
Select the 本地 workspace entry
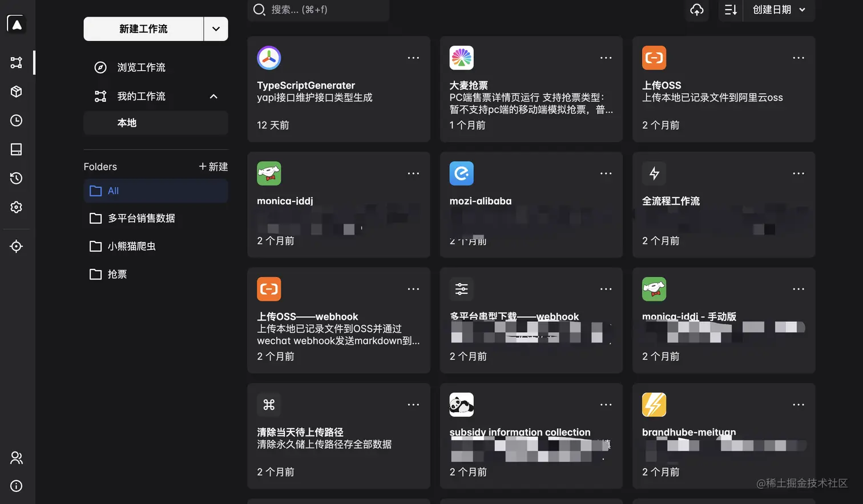tap(127, 123)
